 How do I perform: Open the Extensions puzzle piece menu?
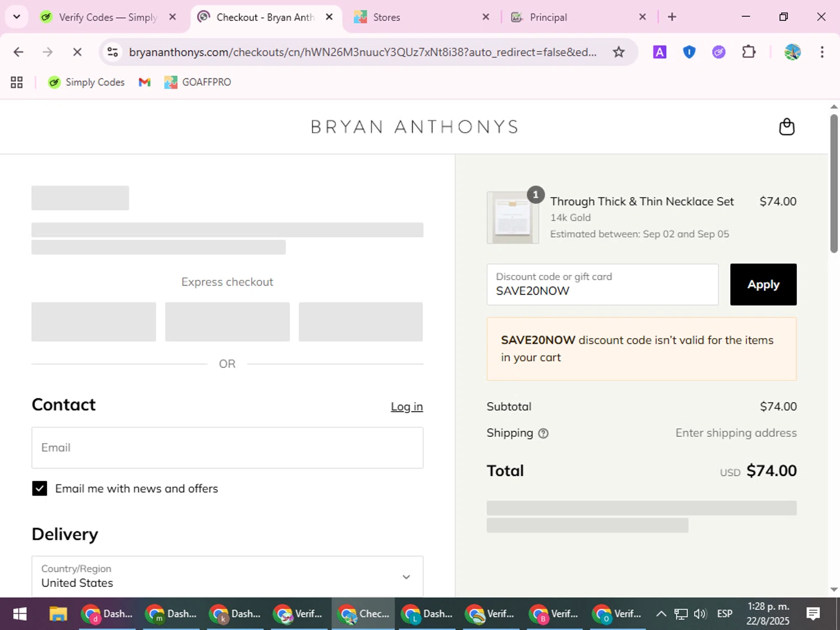click(749, 52)
